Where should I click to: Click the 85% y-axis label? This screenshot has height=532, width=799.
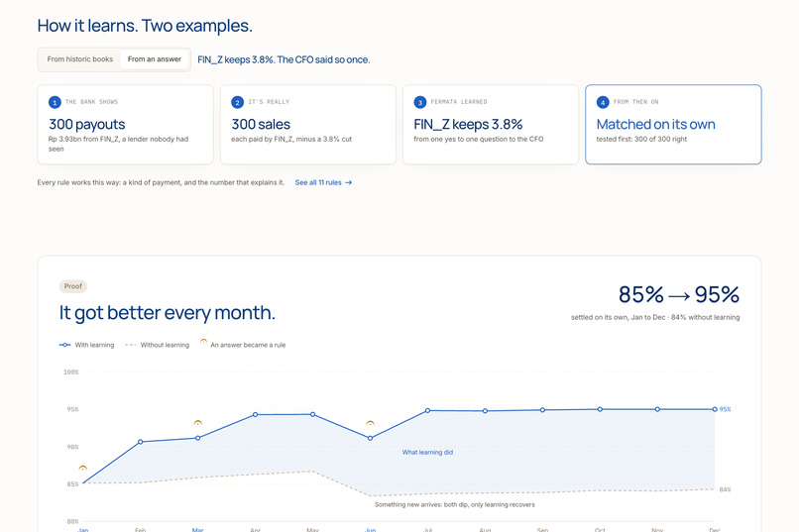[73, 484]
